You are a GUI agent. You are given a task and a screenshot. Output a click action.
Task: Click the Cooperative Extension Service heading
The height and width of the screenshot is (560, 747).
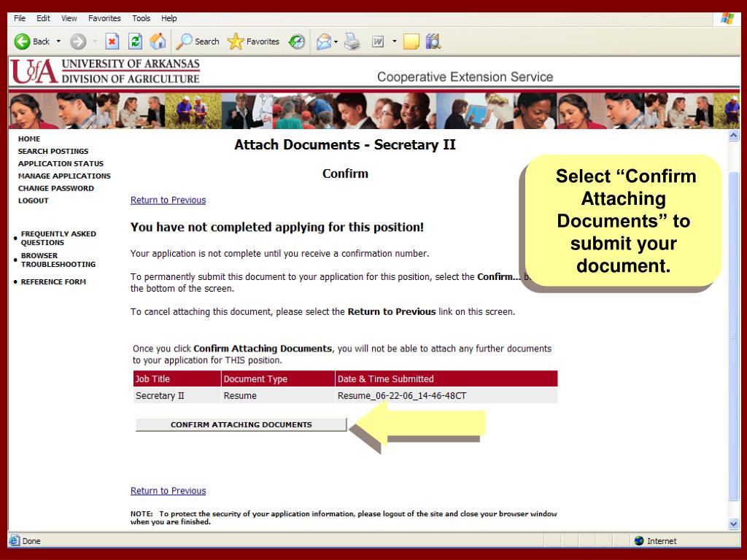(x=465, y=77)
